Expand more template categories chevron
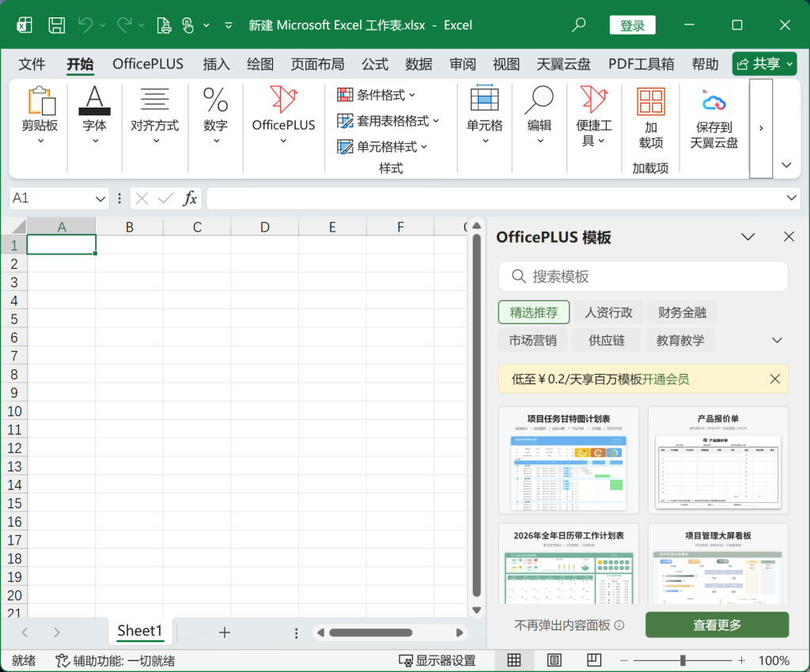Viewport: 810px width, 672px height. click(x=776, y=340)
